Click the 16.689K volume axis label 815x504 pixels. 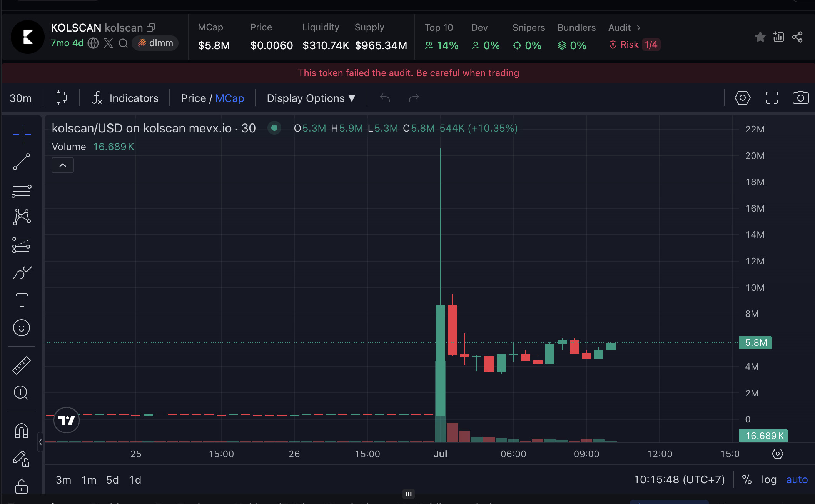tap(763, 436)
